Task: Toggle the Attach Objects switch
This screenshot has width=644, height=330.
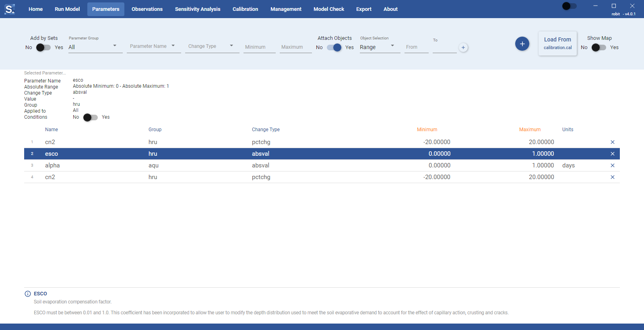Action: coord(334,47)
